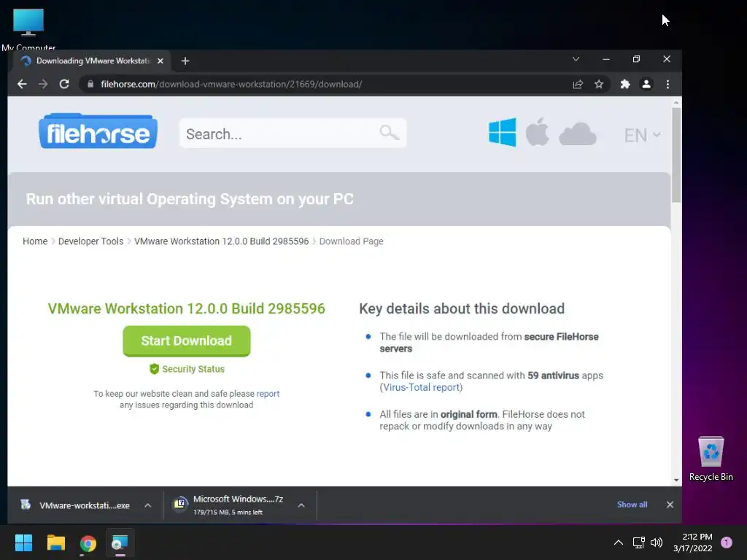Click the browser forward arrow

[43, 85]
